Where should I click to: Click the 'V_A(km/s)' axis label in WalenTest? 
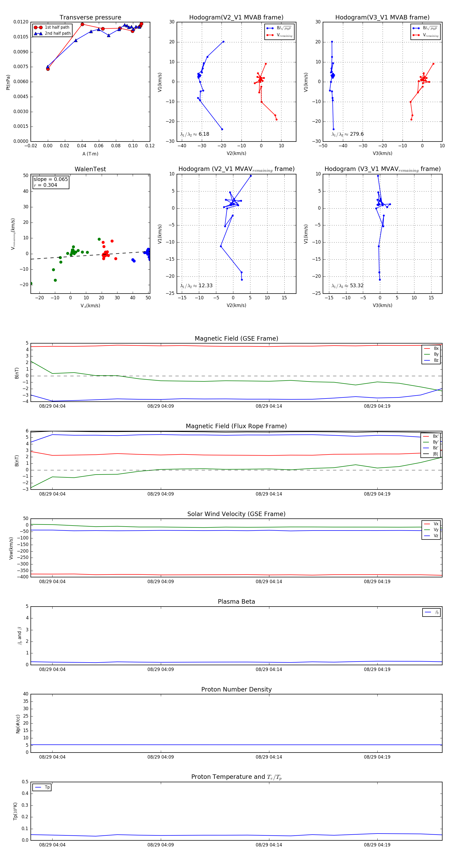point(90,306)
